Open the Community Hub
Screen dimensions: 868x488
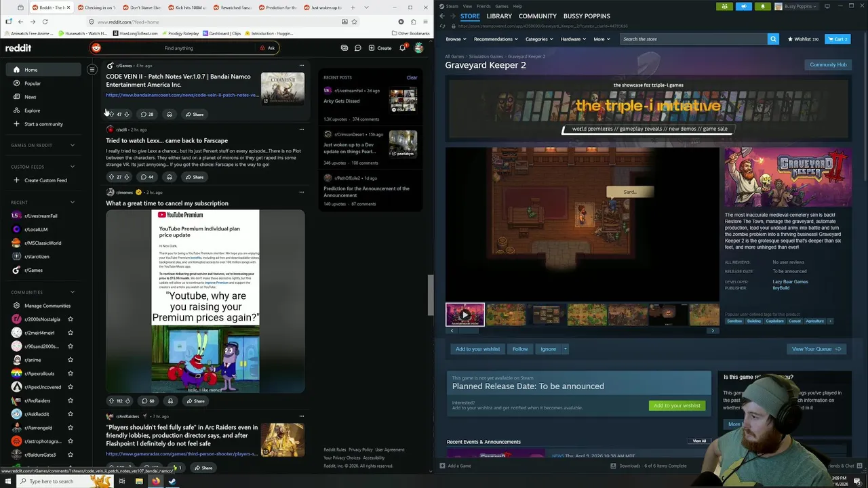828,64
